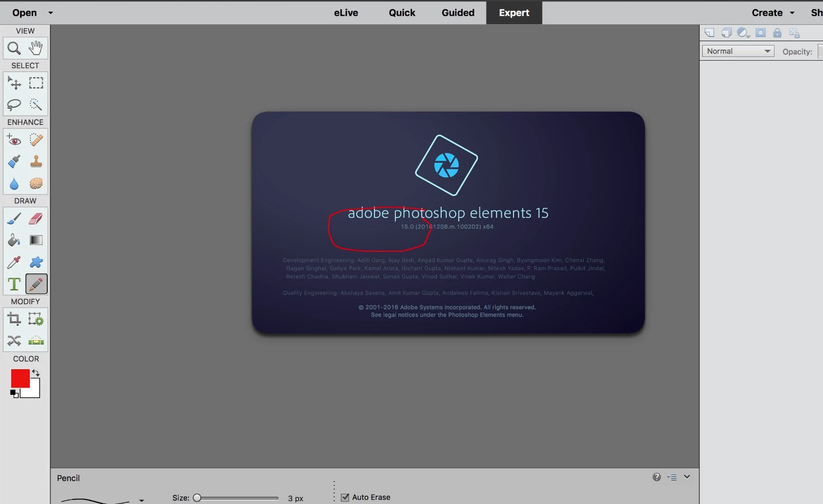Click the Open button
Image resolution: width=823 pixels, height=504 pixels.
tap(24, 13)
